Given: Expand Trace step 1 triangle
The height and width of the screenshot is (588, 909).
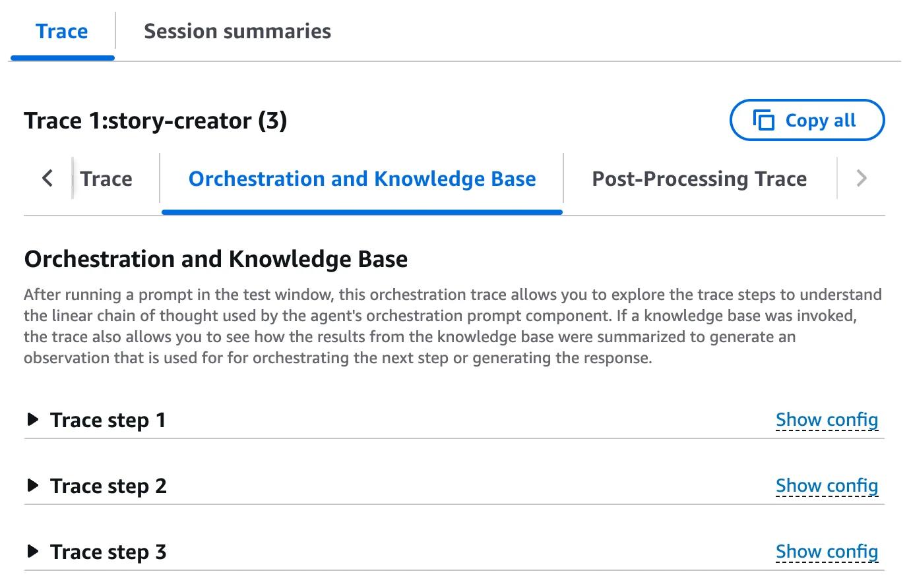Looking at the screenshot, I should point(32,419).
